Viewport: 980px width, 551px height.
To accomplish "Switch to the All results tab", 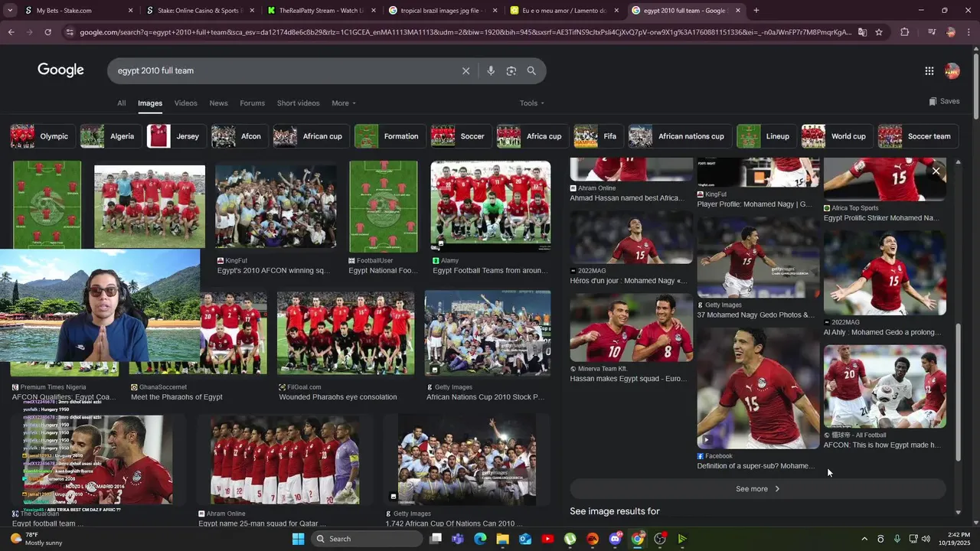I will (x=121, y=103).
